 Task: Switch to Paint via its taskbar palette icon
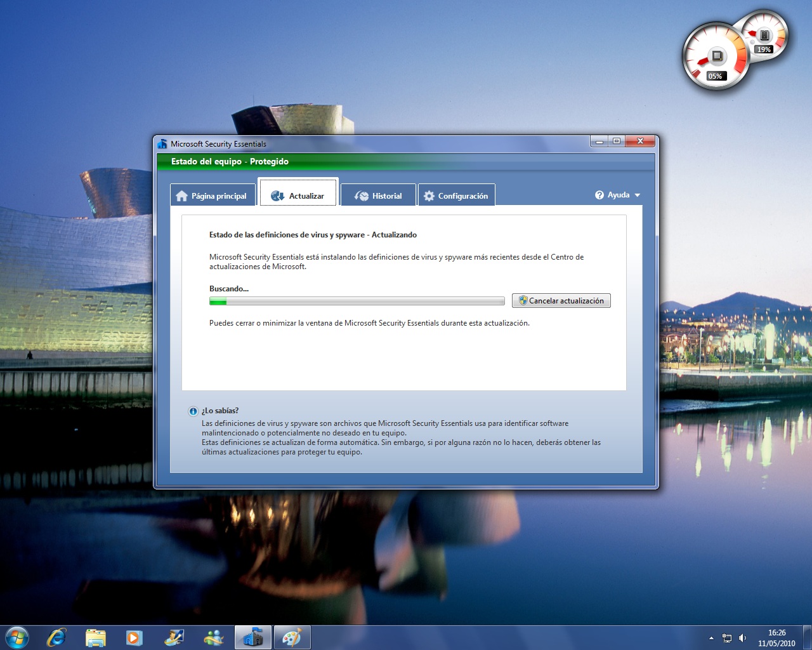click(x=292, y=637)
